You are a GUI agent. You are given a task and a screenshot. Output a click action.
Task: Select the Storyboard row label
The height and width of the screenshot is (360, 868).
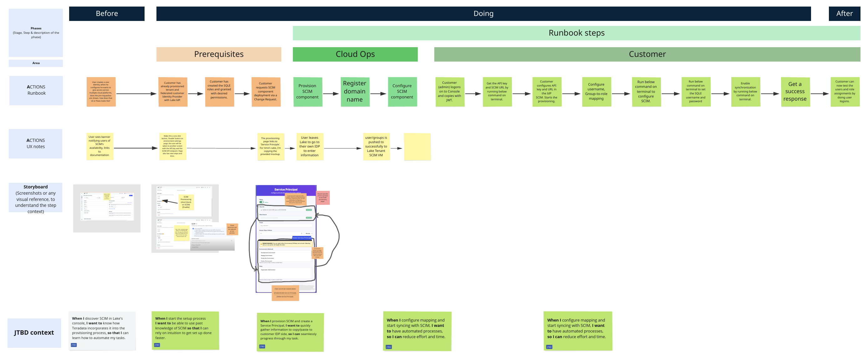(36, 197)
